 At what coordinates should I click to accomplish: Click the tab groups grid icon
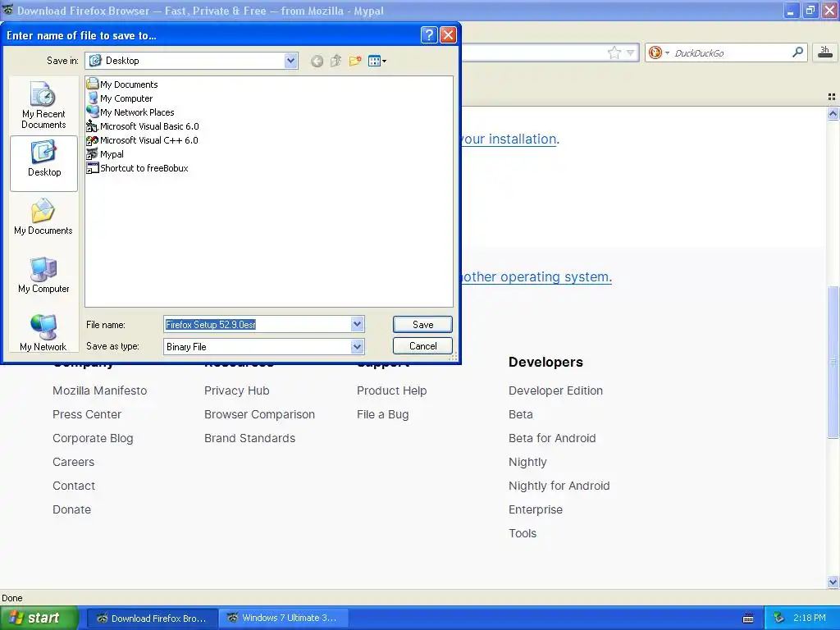coord(832,97)
